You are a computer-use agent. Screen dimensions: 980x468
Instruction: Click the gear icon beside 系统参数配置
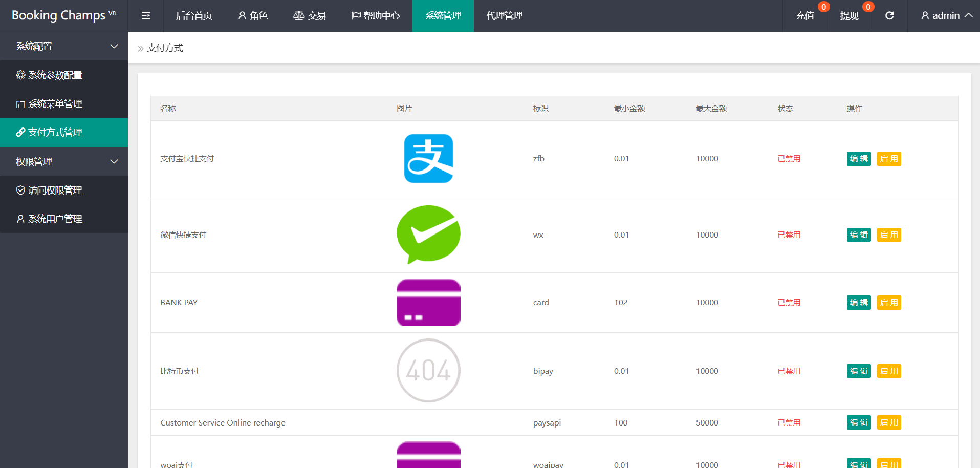pyautogui.click(x=20, y=75)
